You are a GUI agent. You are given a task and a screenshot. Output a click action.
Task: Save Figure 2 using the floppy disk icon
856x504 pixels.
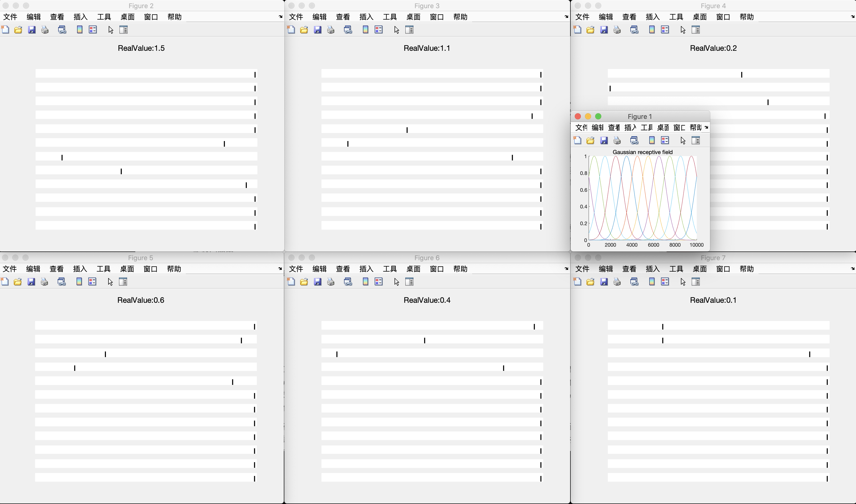pyautogui.click(x=32, y=30)
